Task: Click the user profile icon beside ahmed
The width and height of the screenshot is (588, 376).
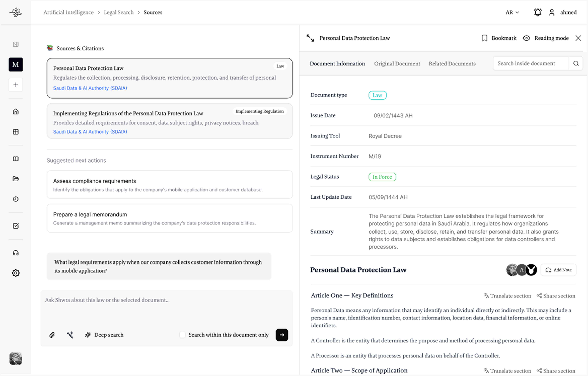Action: pos(552,12)
